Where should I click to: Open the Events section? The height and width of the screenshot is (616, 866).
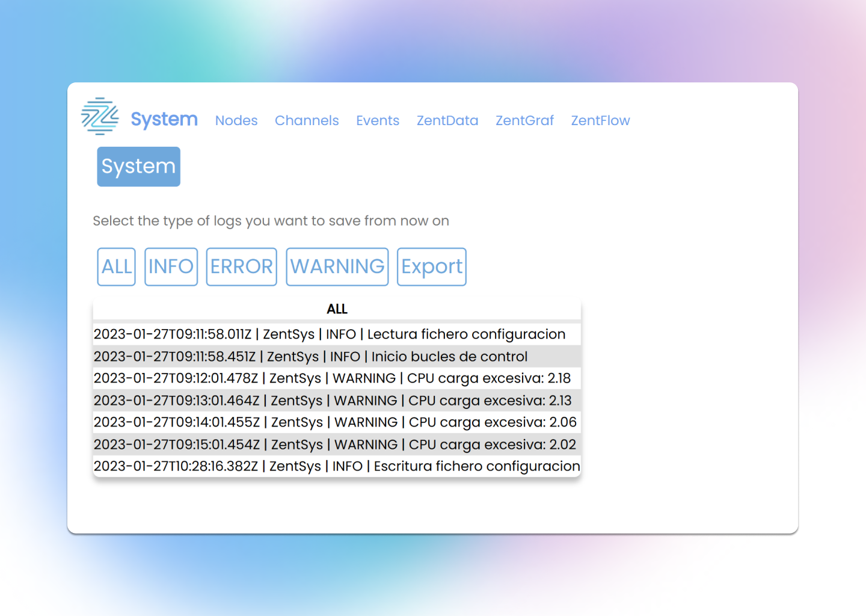pos(378,120)
